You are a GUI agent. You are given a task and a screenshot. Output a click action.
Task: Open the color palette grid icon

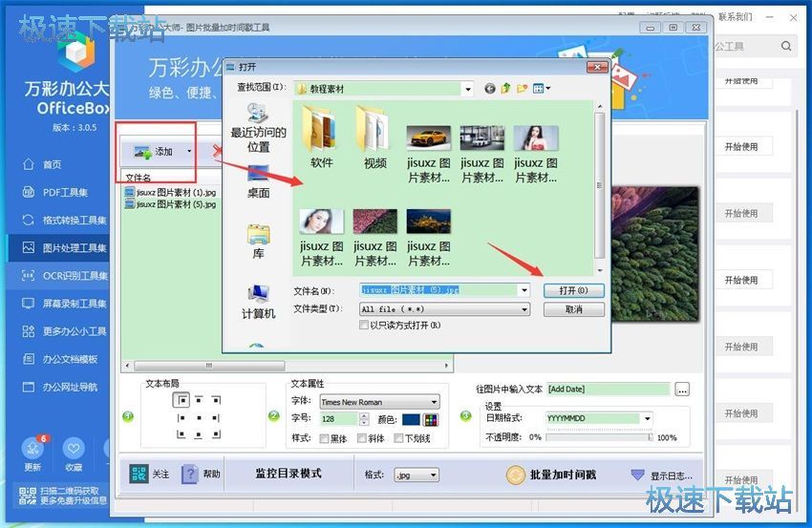[x=430, y=419]
